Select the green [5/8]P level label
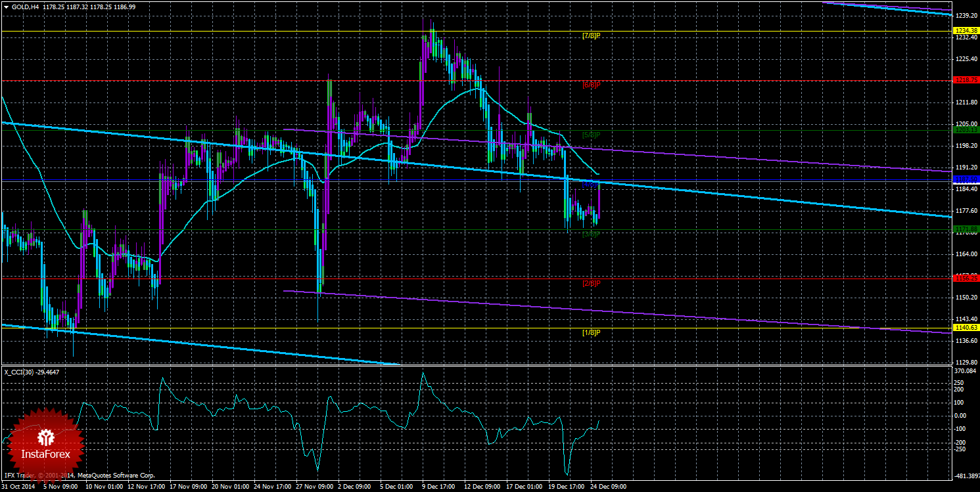This screenshot has height=492, width=980. point(592,135)
